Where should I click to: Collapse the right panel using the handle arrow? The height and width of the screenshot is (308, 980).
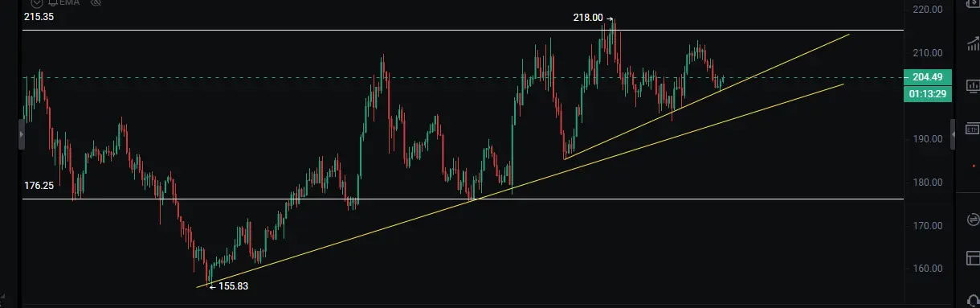coord(953,133)
